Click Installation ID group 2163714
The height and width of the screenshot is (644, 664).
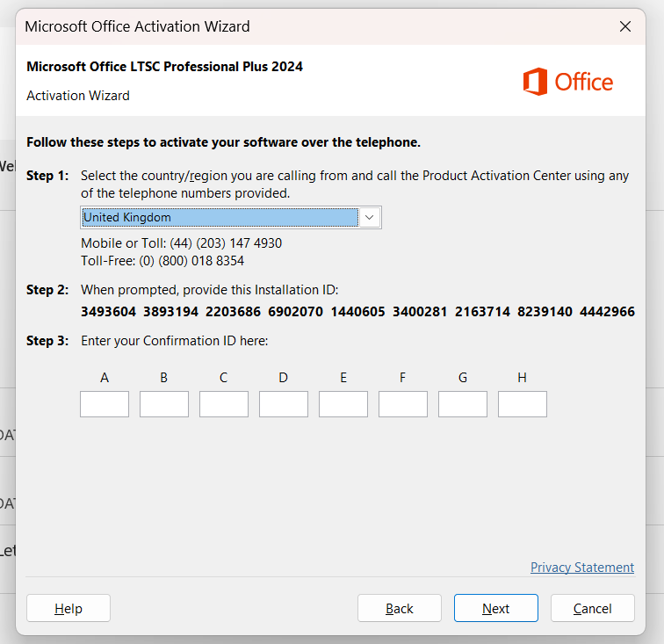coord(482,312)
